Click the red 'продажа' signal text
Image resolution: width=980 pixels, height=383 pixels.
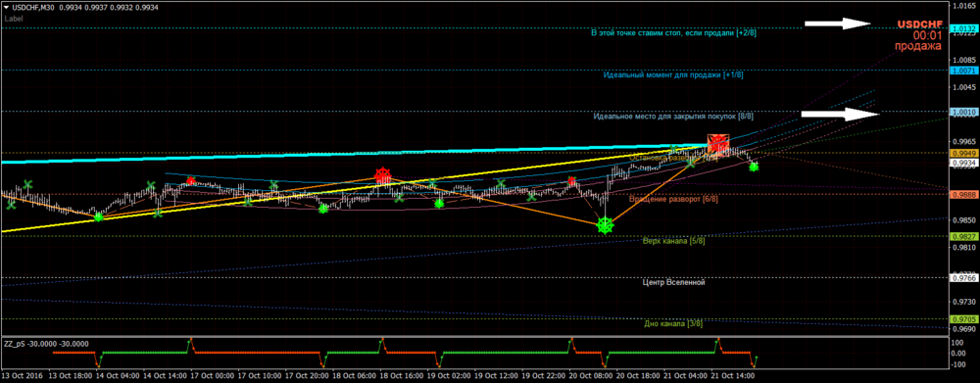tap(917, 46)
